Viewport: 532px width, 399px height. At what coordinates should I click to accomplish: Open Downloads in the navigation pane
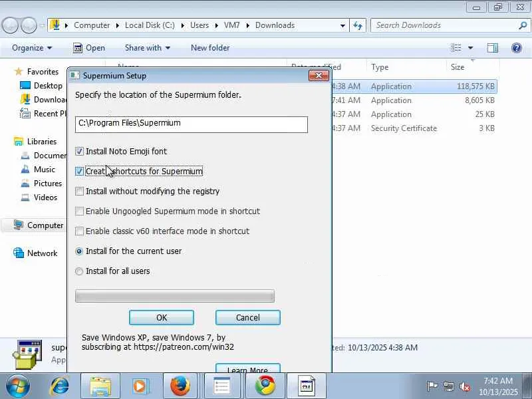coord(43,99)
